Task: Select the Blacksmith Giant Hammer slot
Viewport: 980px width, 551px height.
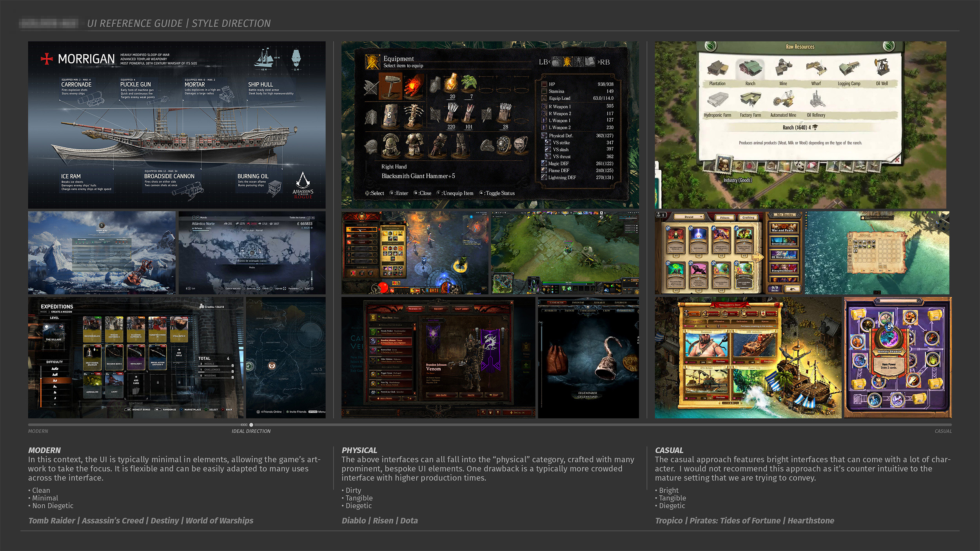Action: [390, 85]
